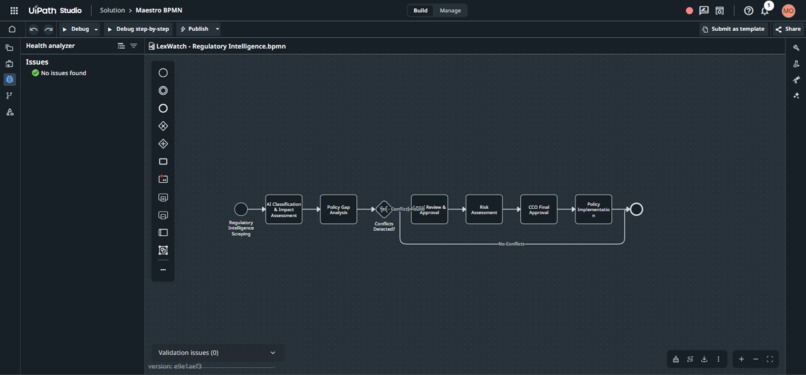
Task: Zoom in on the canvas
Action: pos(741,359)
